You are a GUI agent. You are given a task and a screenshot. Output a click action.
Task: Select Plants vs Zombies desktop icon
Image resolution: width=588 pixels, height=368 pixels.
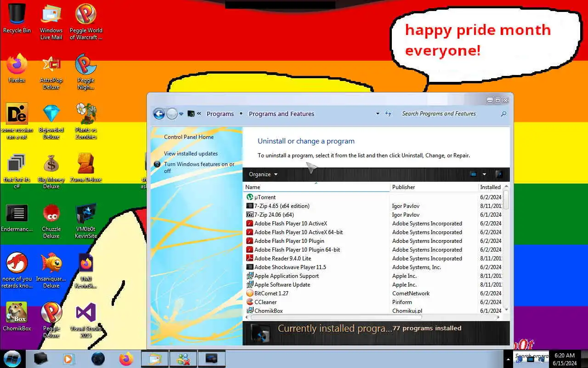(x=86, y=121)
